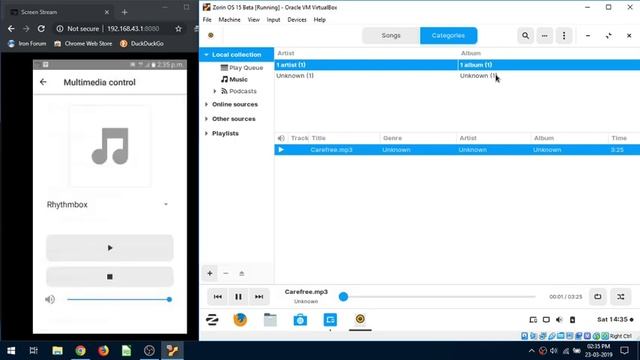Open Windows notification center
Image resolution: width=640 pixels, height=360 pixels.
(x=624, y=351)
